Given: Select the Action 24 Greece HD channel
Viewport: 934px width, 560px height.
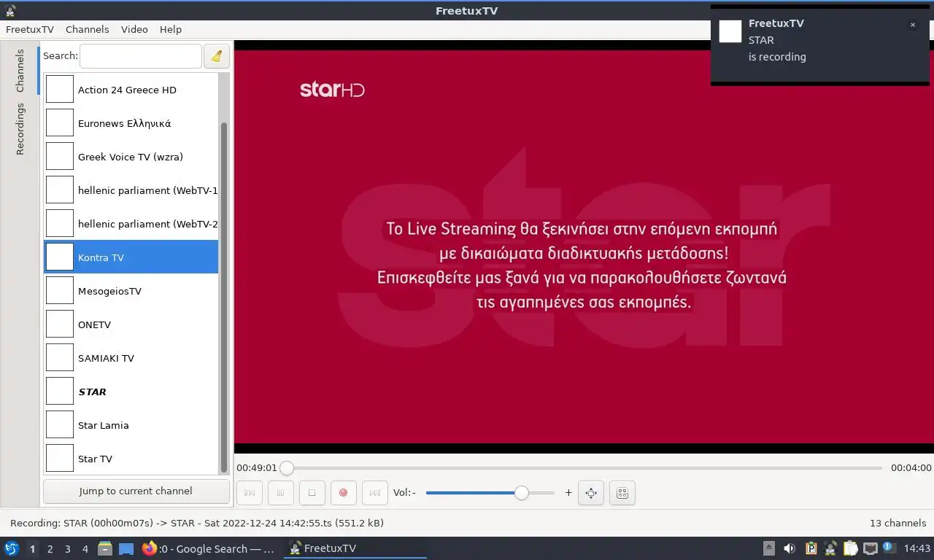Looking at the screenshot, I should pyautogui.click(x=131, y=90).
